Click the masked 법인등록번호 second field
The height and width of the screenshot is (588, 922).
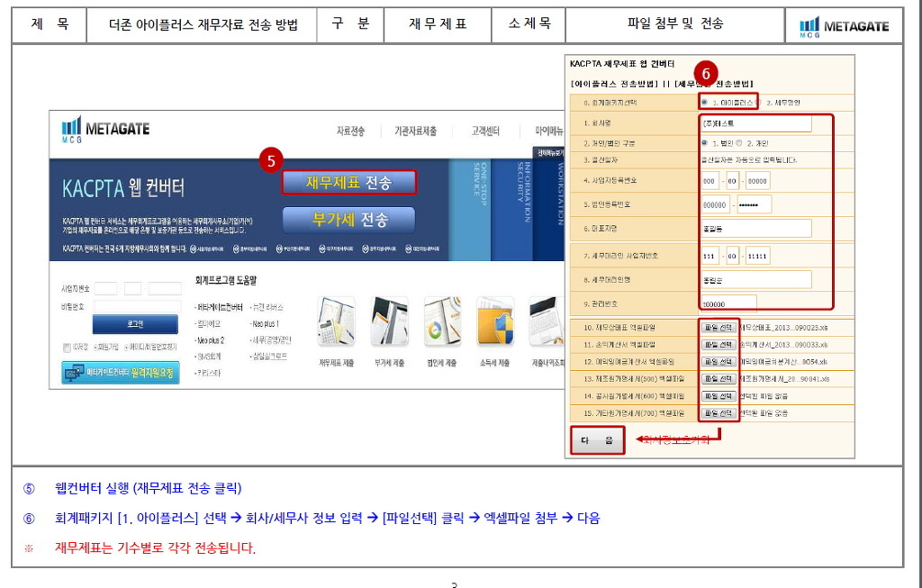point(754,204)
